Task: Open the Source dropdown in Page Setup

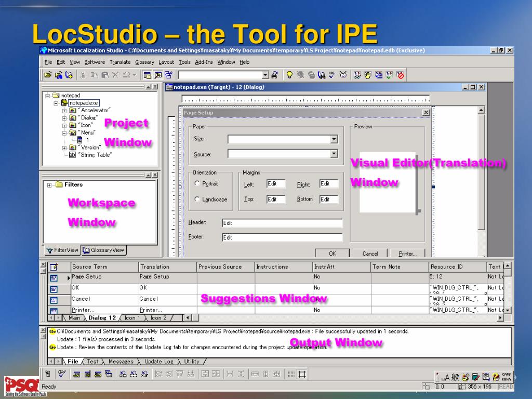Action: (334, 154)
